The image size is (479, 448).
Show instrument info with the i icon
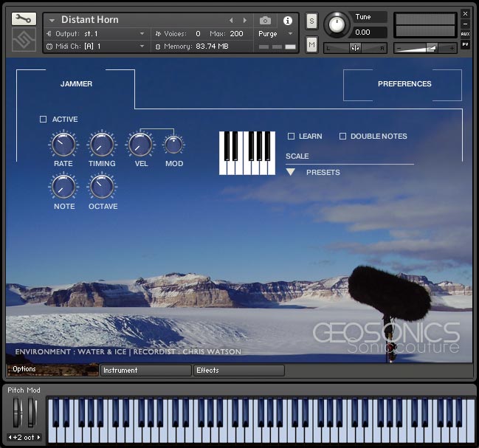(x=287, y=21)
